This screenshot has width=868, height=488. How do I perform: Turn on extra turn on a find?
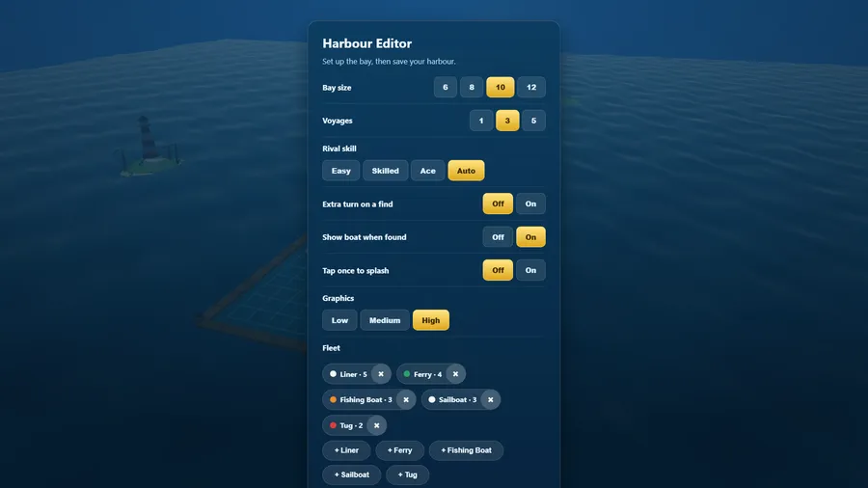click(530, 203)
